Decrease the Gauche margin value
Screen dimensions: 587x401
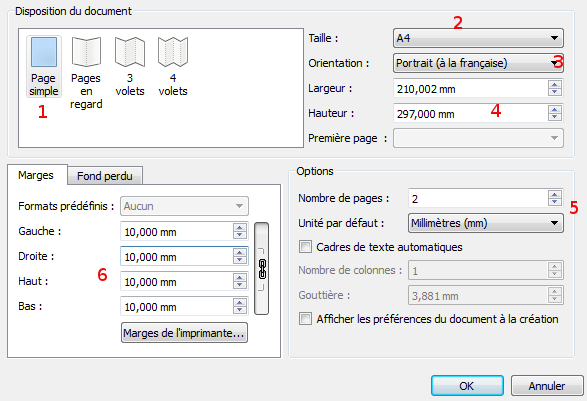(x=240, y=235)
